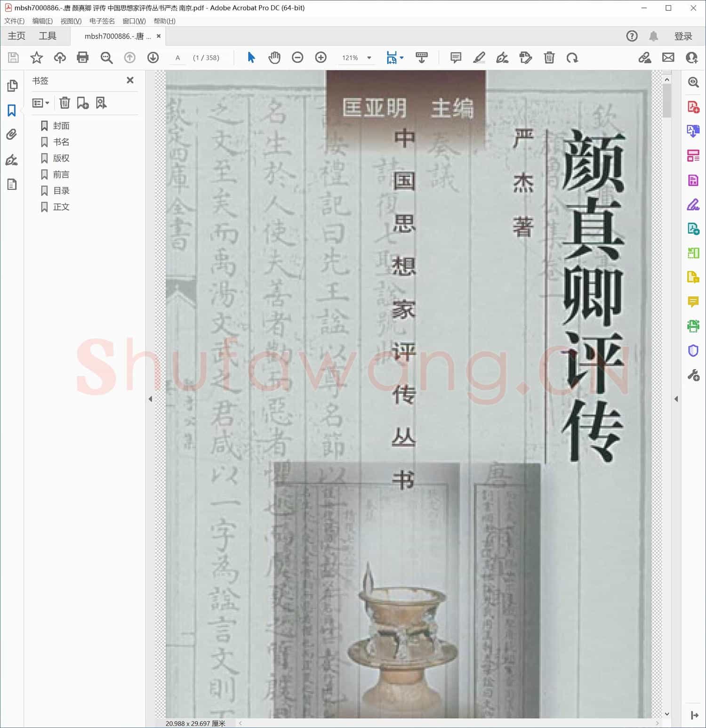The height and width of the screenshot is (728, 706).
Task: Open the page display options dropdown
Action: [x=401, y=57]
